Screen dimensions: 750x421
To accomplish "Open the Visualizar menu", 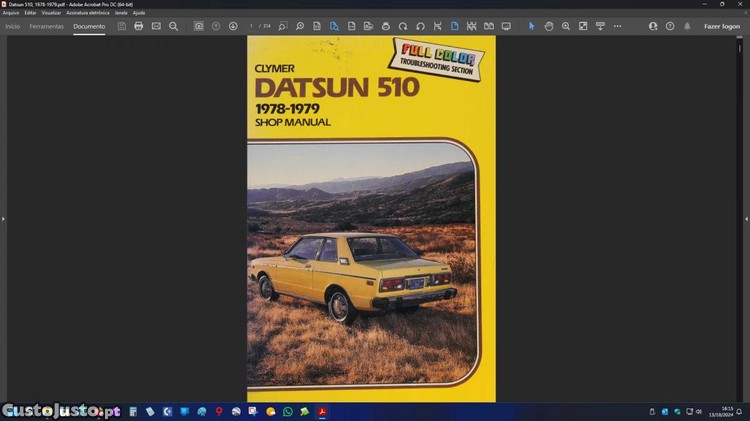I will pyautogui.click(x=51, y=12).
